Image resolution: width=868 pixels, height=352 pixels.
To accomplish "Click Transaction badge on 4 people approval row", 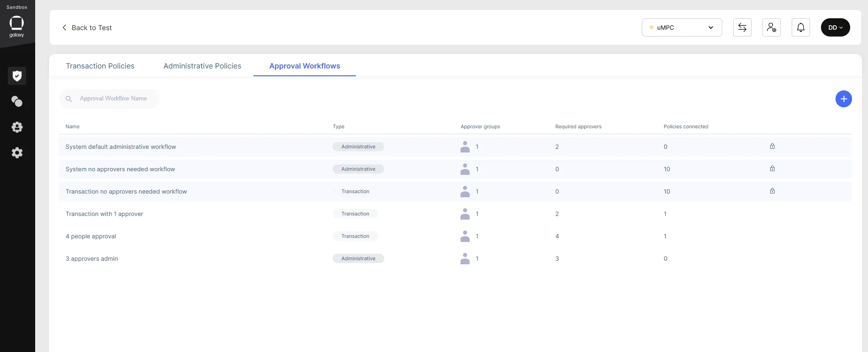I will coord(355,236).
